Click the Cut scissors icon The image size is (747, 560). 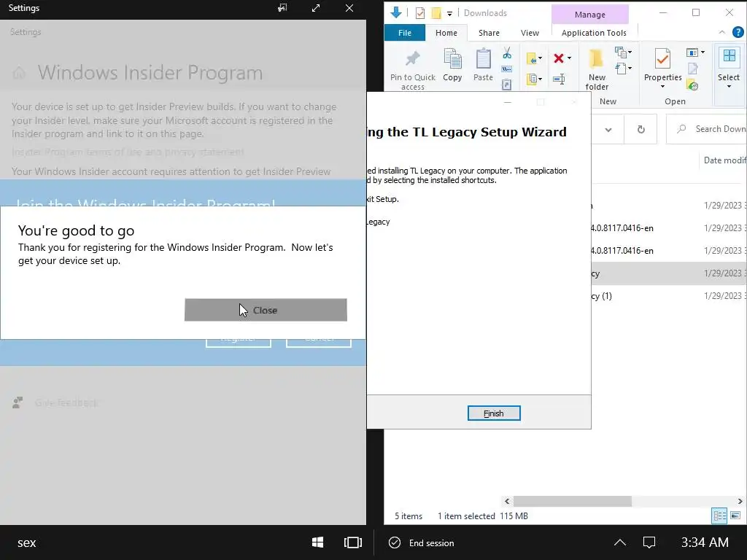pyautogui.click(x=507, y=52)
